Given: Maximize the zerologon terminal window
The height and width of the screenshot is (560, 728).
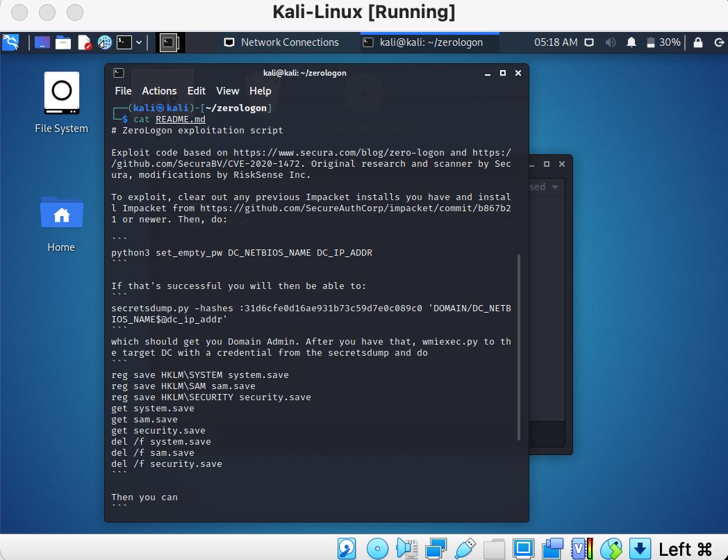Looking at the screenshot, I should (x=503, y=73).
